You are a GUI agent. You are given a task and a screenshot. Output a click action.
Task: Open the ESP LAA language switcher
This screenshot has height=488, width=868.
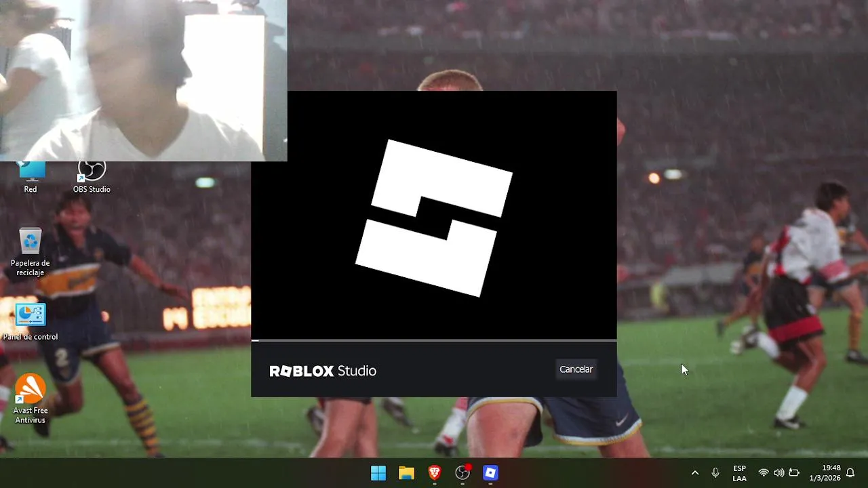pyautogui.click(x=740, y=473)
